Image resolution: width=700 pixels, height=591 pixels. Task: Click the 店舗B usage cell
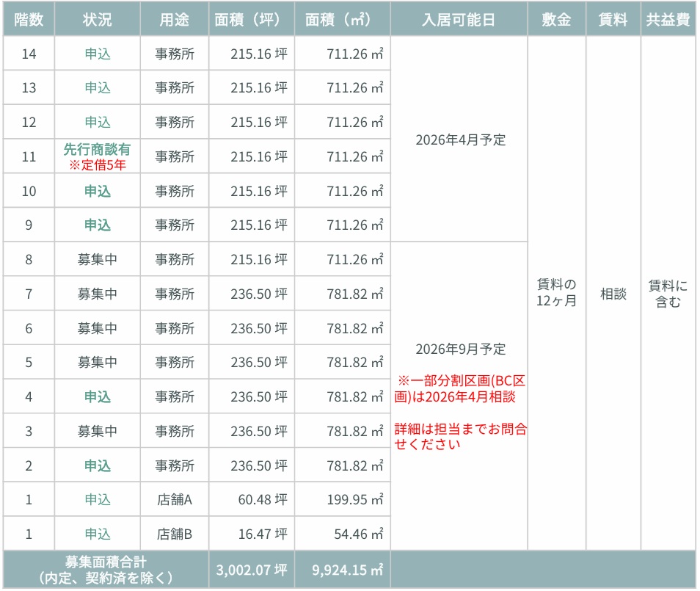175,534
